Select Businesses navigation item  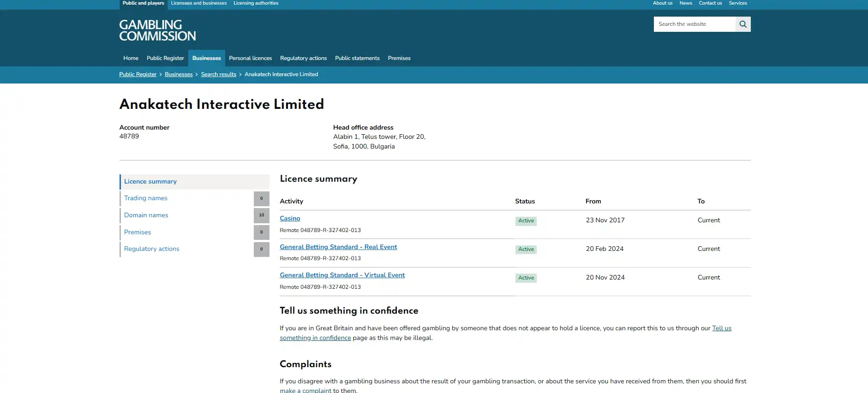pyautogui.click(x=207, y=58)
